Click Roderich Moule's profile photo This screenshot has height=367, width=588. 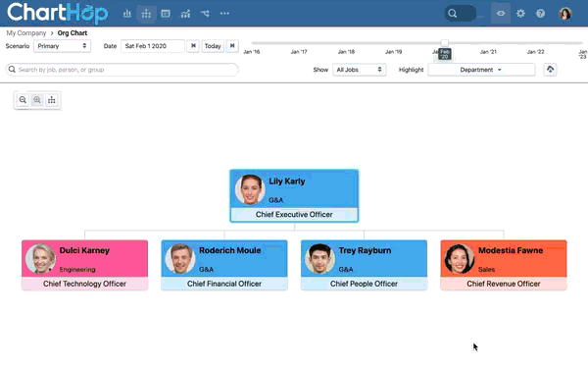point(180,259)
